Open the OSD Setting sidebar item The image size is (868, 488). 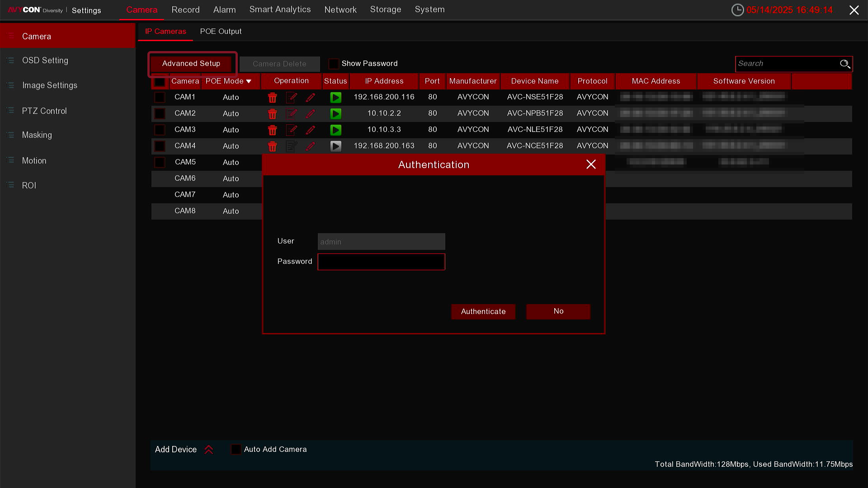click(45, 61)
